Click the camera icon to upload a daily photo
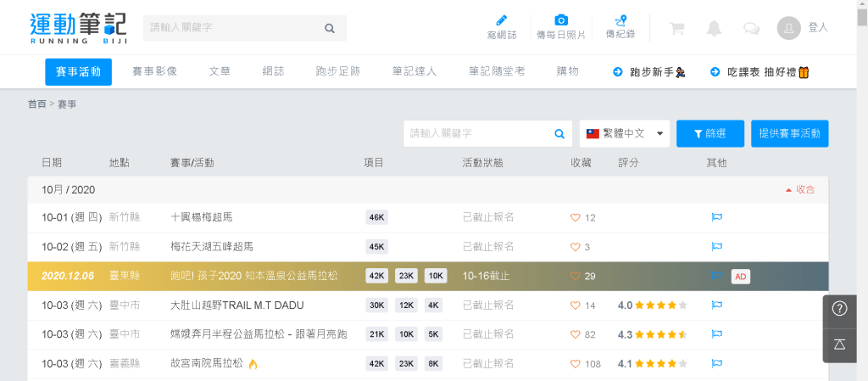Screen dimensions: 868x381 [x=560, y=20]
